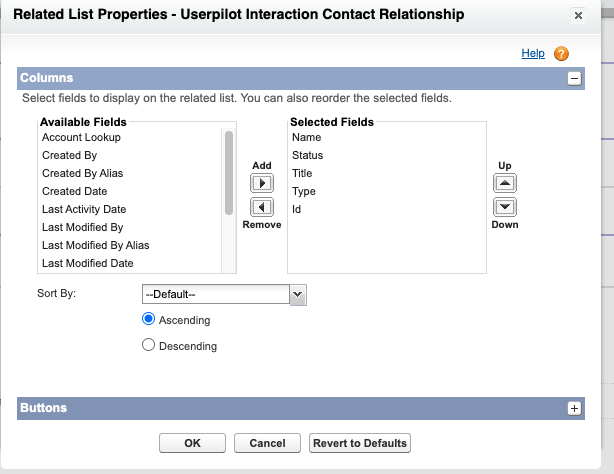The width and height of the screenshot is (614, 474).
Task: Click the OK button
Action: pyautogui.click(x=192, y=443)
